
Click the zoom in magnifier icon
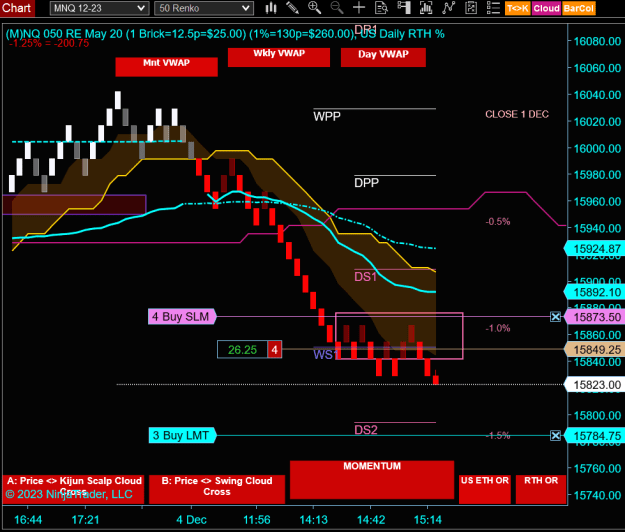tap(314, 8)
